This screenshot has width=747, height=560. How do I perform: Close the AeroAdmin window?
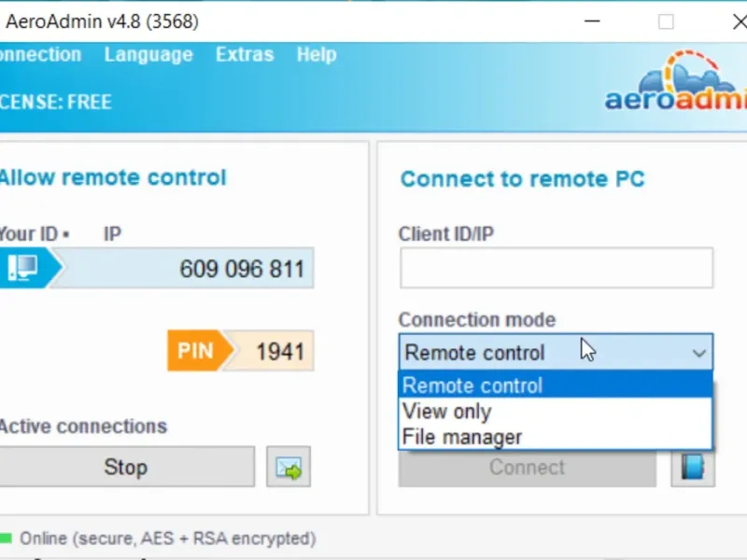[740, 21]
